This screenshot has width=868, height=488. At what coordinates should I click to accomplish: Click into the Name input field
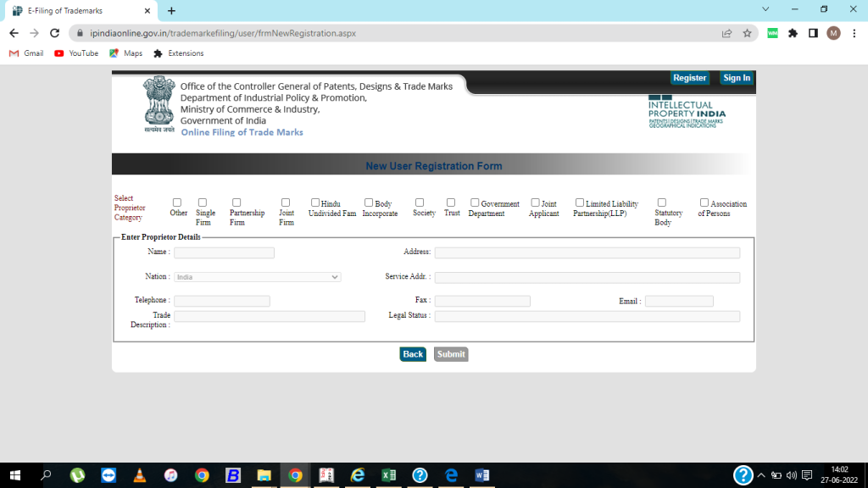pyautogui.click(x=224, y=252)
